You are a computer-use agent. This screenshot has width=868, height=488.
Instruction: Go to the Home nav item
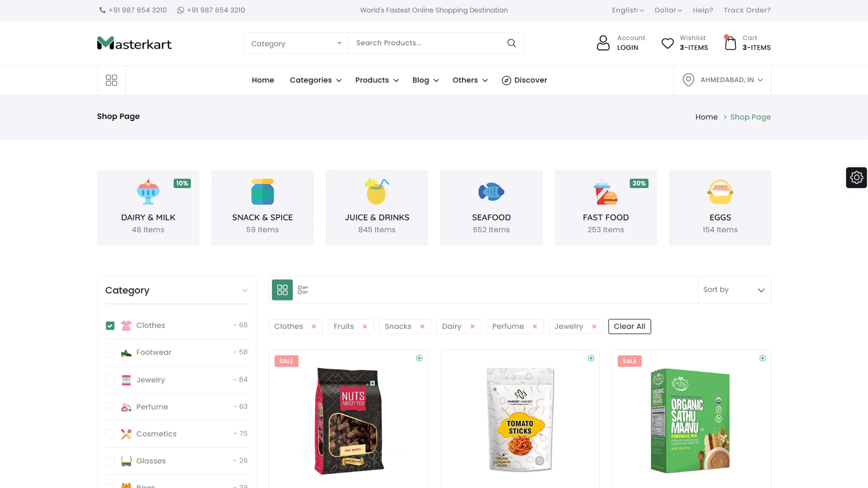[x=263, y=80]
